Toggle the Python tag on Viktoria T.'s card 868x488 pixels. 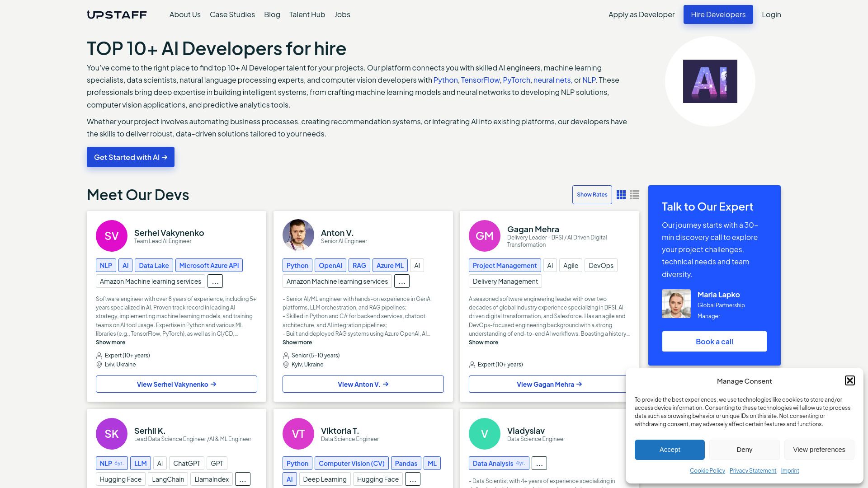pyautogui.click(x=297, y=463)
